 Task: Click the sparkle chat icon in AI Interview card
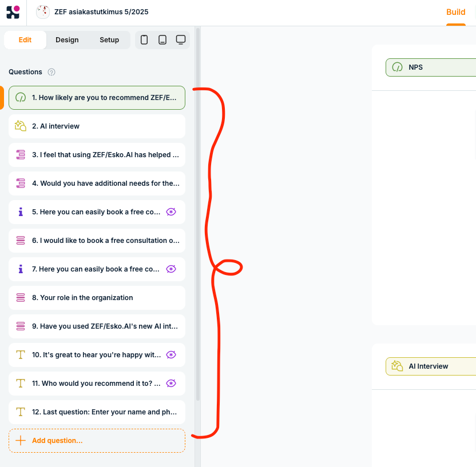coord(397,366)
